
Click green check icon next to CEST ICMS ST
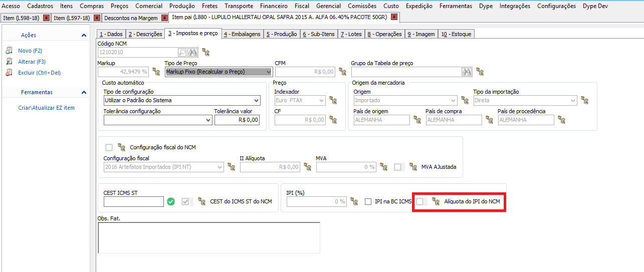point(171,201)
